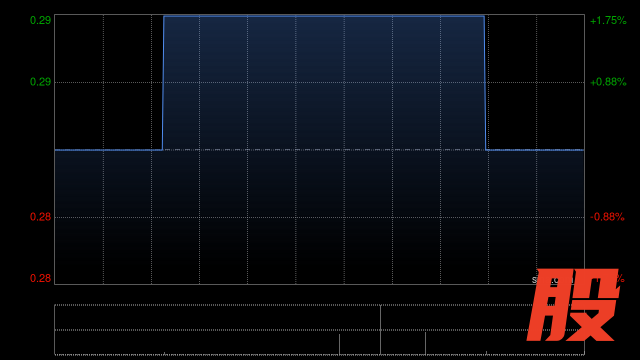Image resolution: width=640 pixels, height=360 pixels.
Task: Click the lowest red 0.28 price label
Action: click(40, 278)
